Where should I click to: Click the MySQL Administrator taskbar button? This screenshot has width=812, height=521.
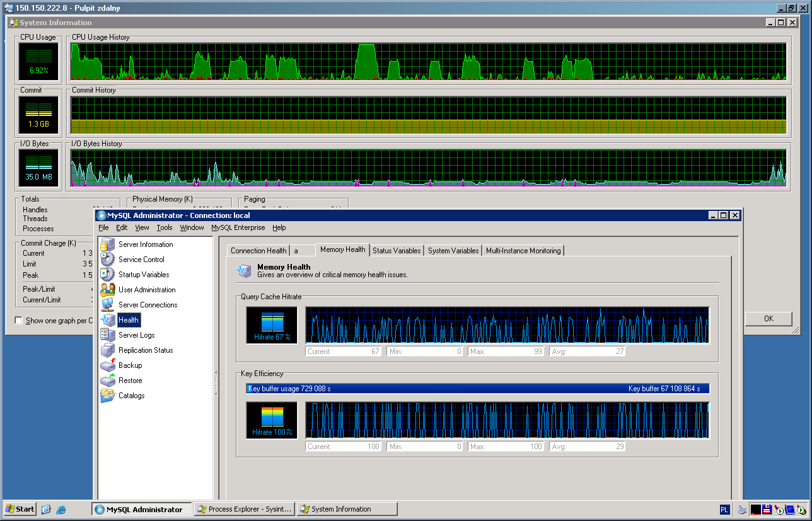(x=142, y=509)
